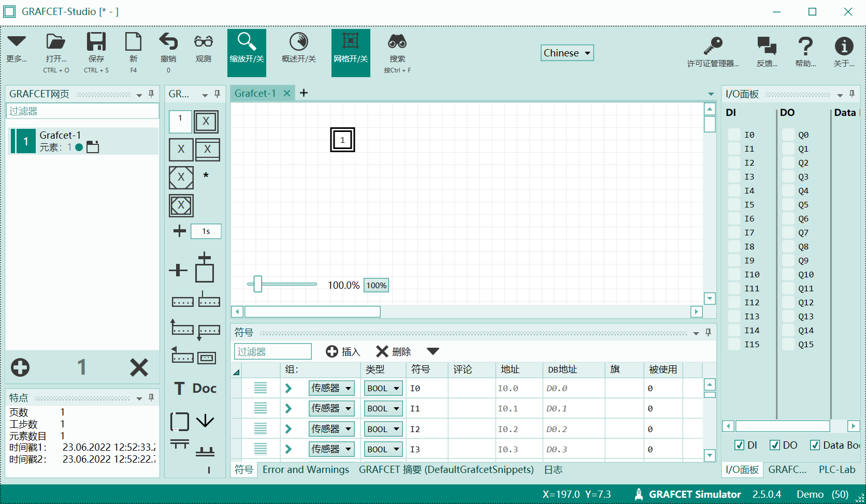This screenshot has height=504, width=866.
Task: Toggle the 缩放开/关 zoom display
Action: pyautogui.click(x=247, y=53)
